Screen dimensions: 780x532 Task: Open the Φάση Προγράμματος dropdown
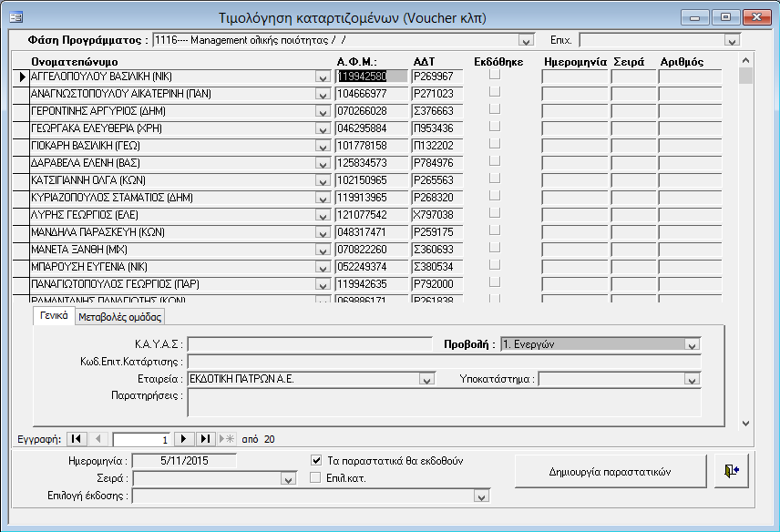[x=525, y=41]
